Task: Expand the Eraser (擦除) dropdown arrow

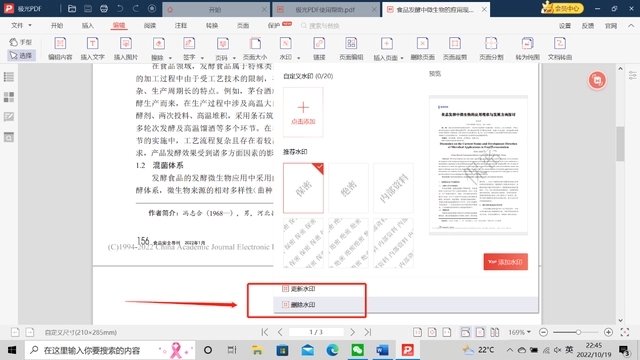Action: pos(170,58)
